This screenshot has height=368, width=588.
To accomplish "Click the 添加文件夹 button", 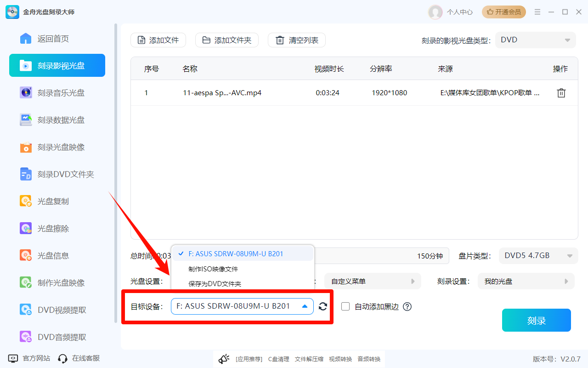I will pyautogui.click(x=227, y=40).
